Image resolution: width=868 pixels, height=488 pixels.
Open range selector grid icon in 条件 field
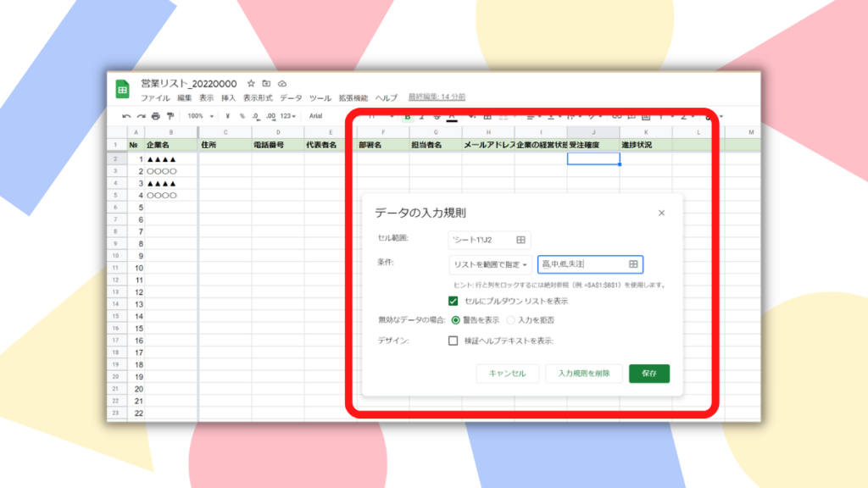coord(632,264)
